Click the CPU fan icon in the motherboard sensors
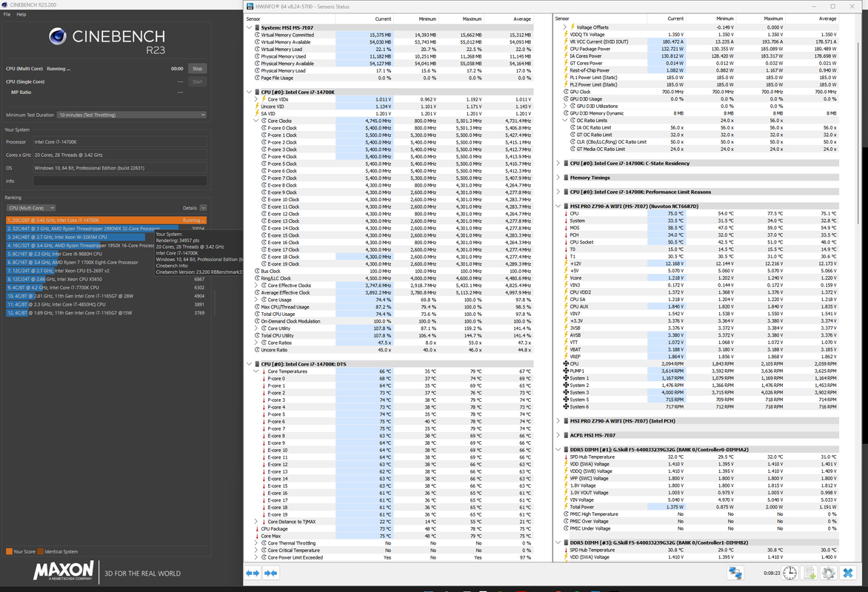868x592 pixels. [x=566, y=364]
